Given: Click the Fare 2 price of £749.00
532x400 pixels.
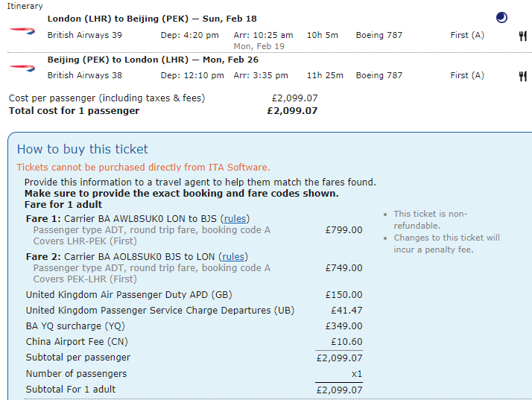Looking at the screenshot, I should click(343, 268).
